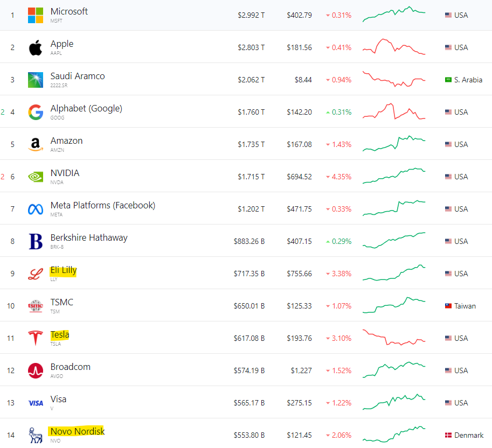This screenshot has width=492, height=448.
Task: Click the TSMC logo icon
Action: click(36, 306)
